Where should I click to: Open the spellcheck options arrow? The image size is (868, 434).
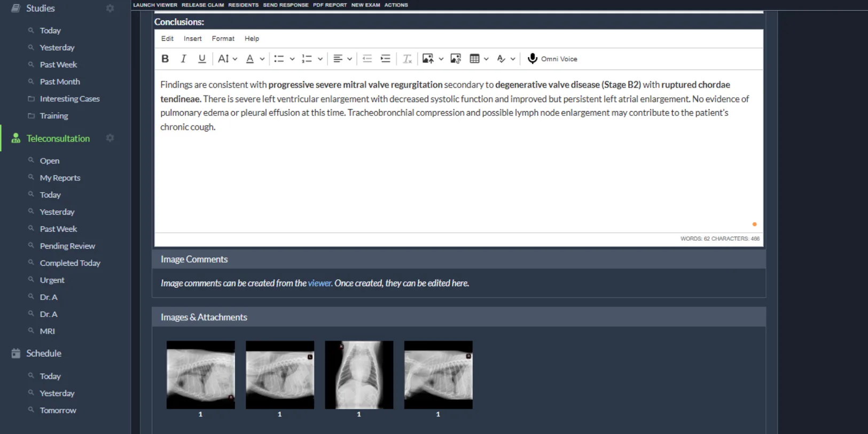[513, 59]
